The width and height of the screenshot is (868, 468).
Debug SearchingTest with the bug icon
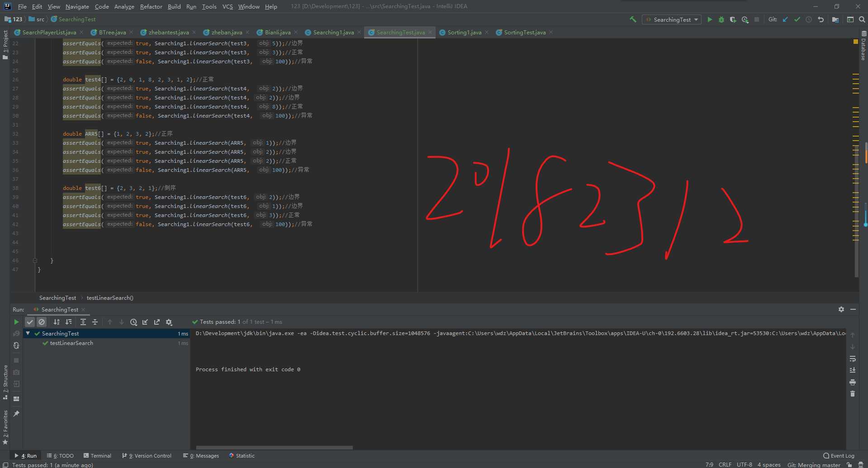(x=721, y=19)
